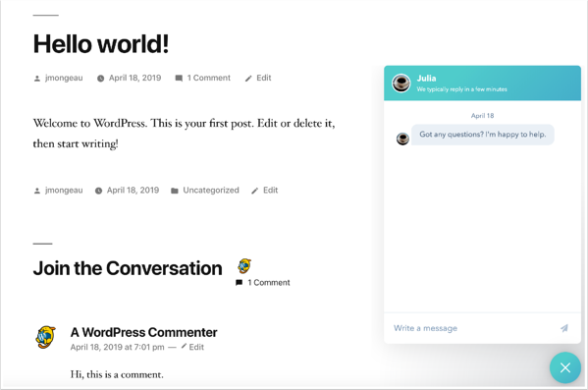The width and height of the screenshot is (588, 390).
Task: Open the jmongeau author link under the title
Action: pyautogui.click(x=64, y=78)
